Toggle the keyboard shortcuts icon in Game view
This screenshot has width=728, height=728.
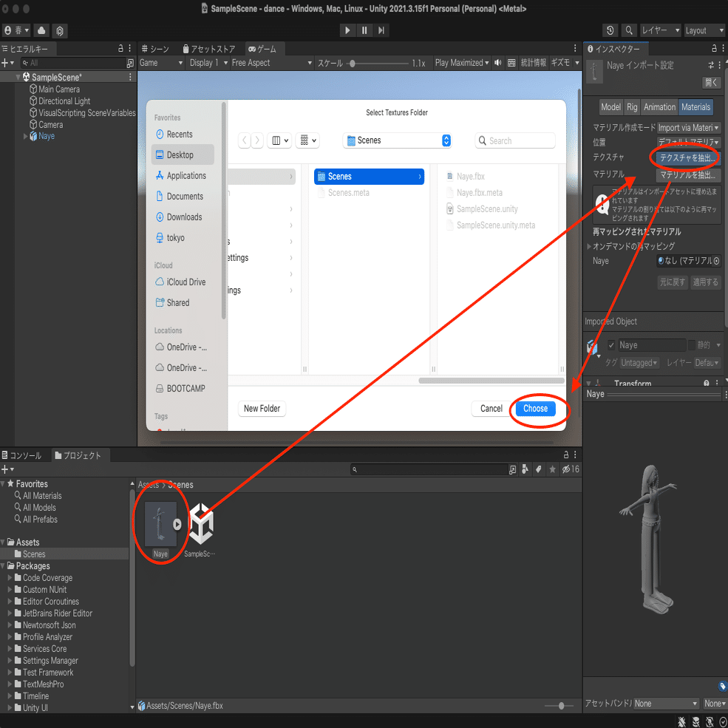click(x=511, y=63)
